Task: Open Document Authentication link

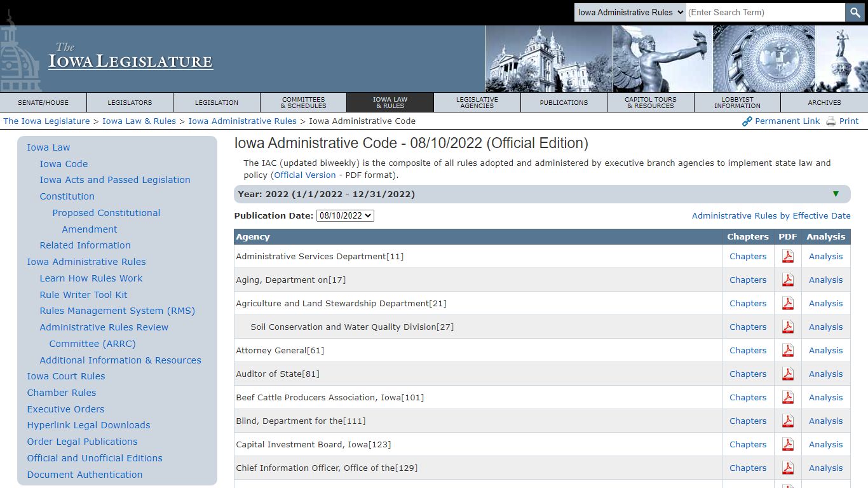Action: [x=85, y=475]
